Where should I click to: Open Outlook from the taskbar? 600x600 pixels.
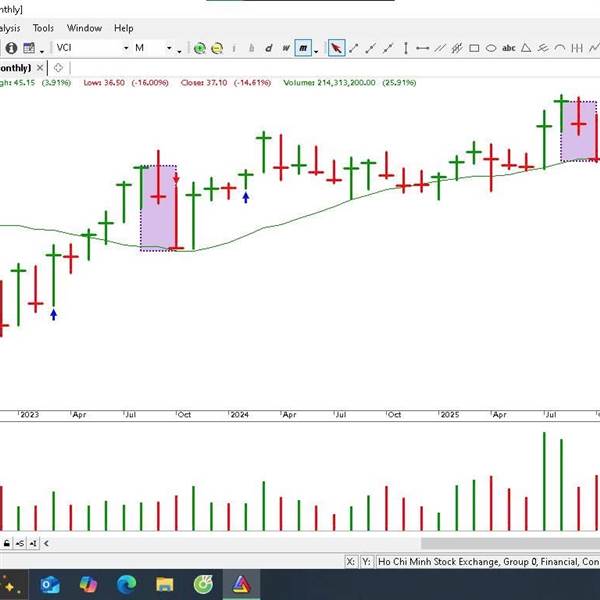click(x=50, y=585)
